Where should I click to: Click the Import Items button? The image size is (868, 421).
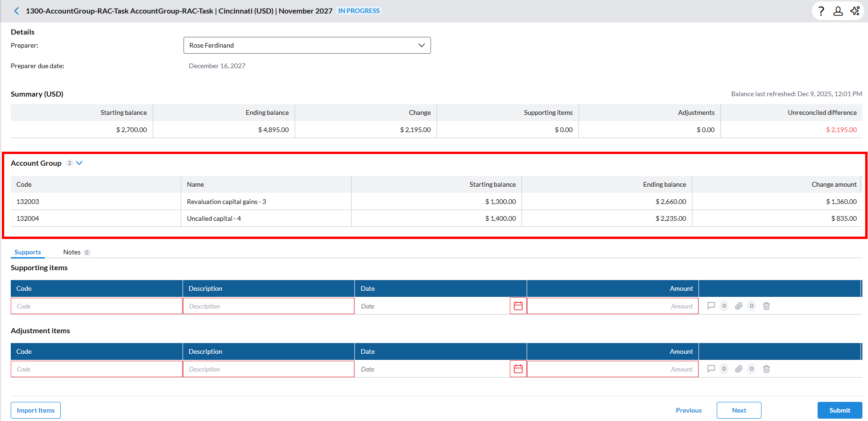point(35,410)
